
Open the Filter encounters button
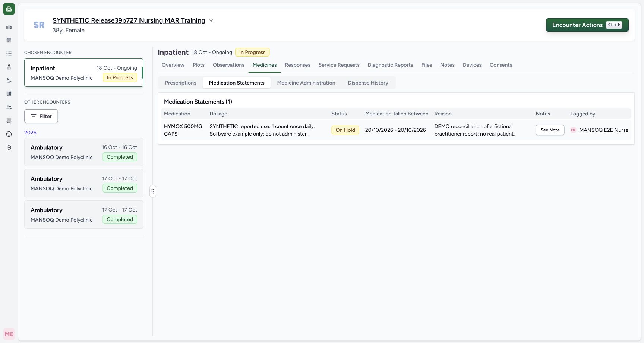pos(41,116)
